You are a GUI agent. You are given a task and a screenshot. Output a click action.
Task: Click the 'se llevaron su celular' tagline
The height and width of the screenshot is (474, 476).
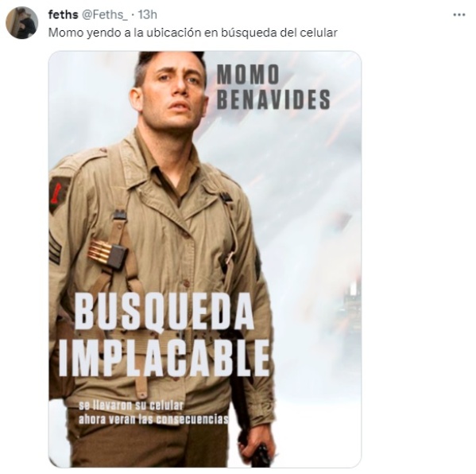[131, 406]
